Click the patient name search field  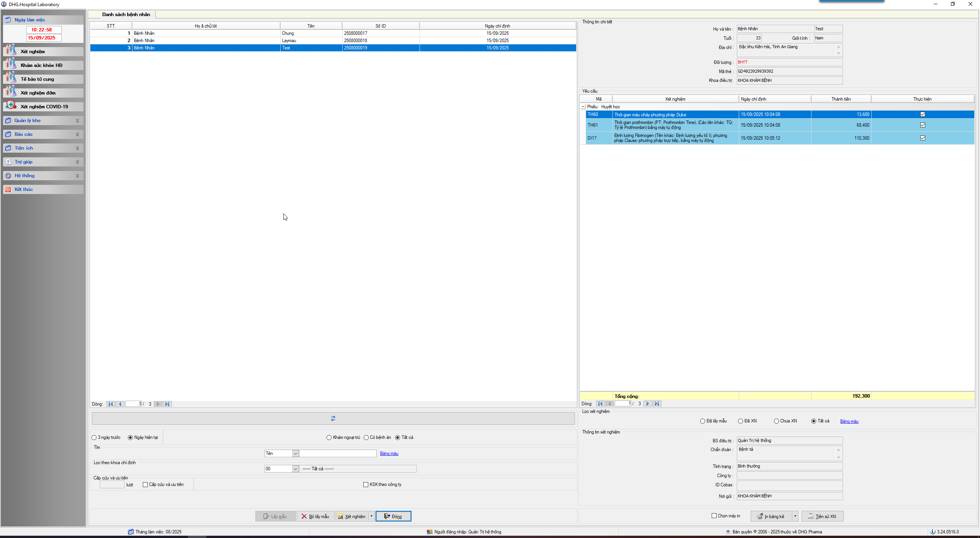338,453
